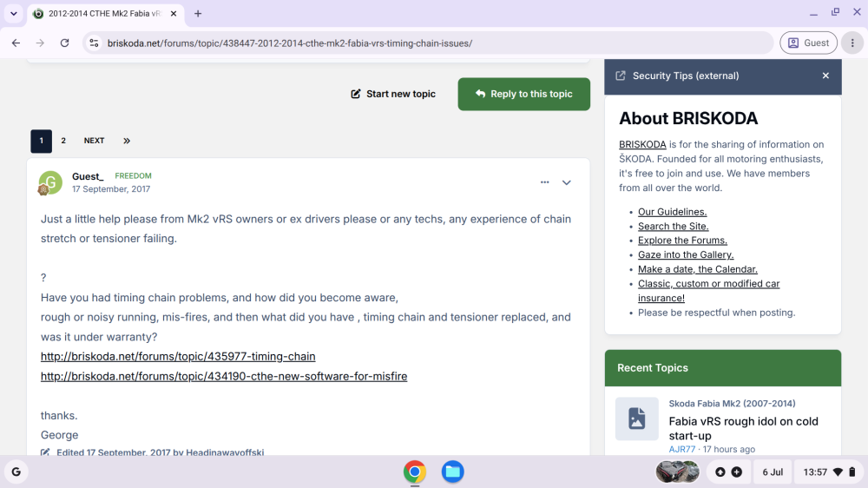Expand the tab search dropdown
Screen dimensions: 868x488
pyautogui.click(x=13, y=13)
